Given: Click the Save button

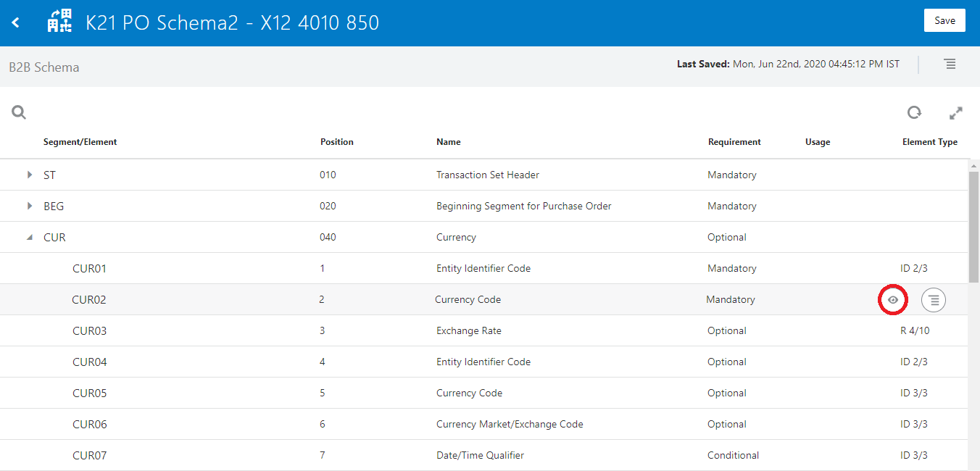Looking at the screenshot, I should pos(944,20).
